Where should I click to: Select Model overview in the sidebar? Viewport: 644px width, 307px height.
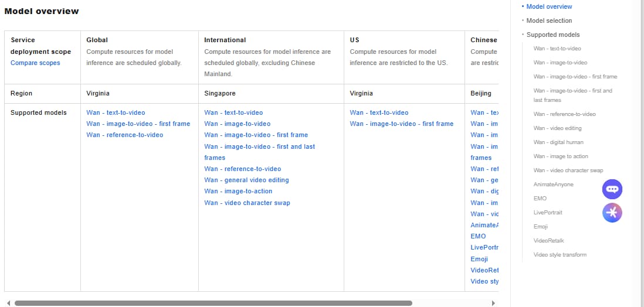549,6
